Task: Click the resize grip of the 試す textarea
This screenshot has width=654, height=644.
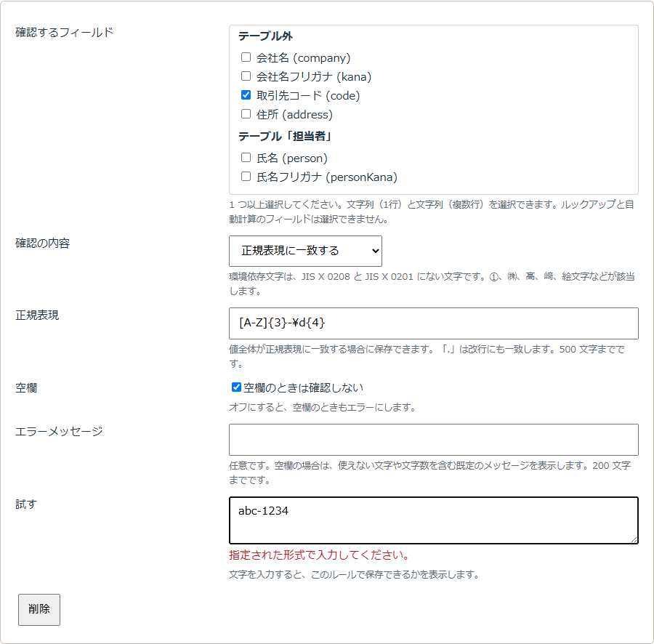Action: 634,540
